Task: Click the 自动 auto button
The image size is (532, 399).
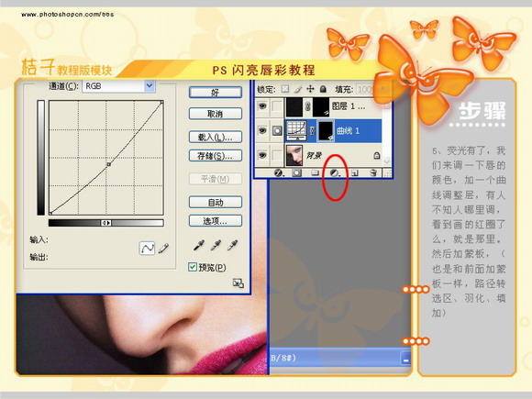Action: pos(216,203)
